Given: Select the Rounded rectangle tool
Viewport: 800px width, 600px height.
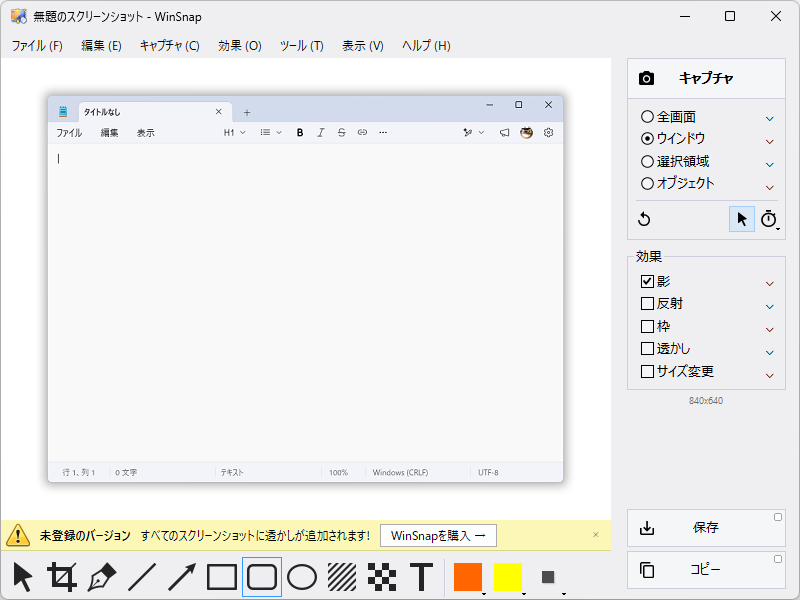Looking at the screenshot, I should point(262,577).
